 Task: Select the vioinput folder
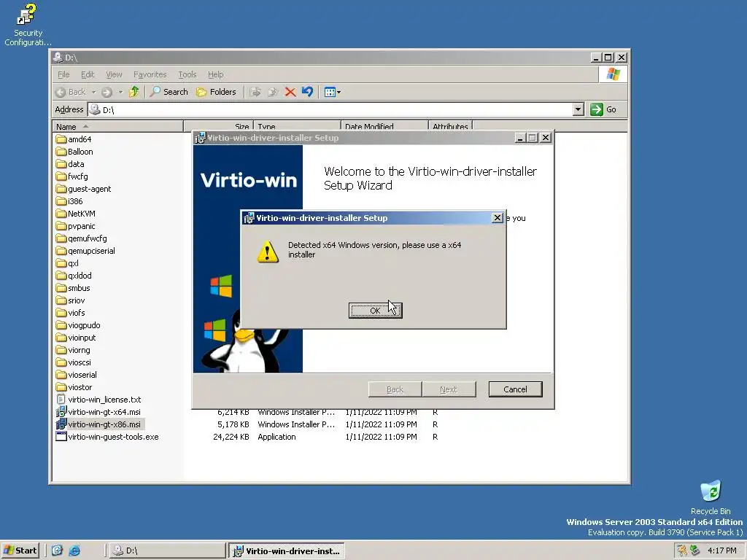(x=76, y=337)
